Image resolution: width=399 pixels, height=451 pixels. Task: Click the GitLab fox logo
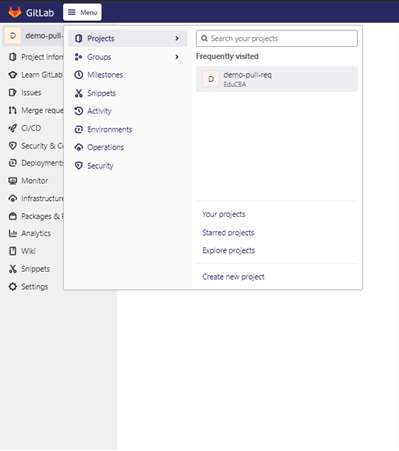click(15, 12)
